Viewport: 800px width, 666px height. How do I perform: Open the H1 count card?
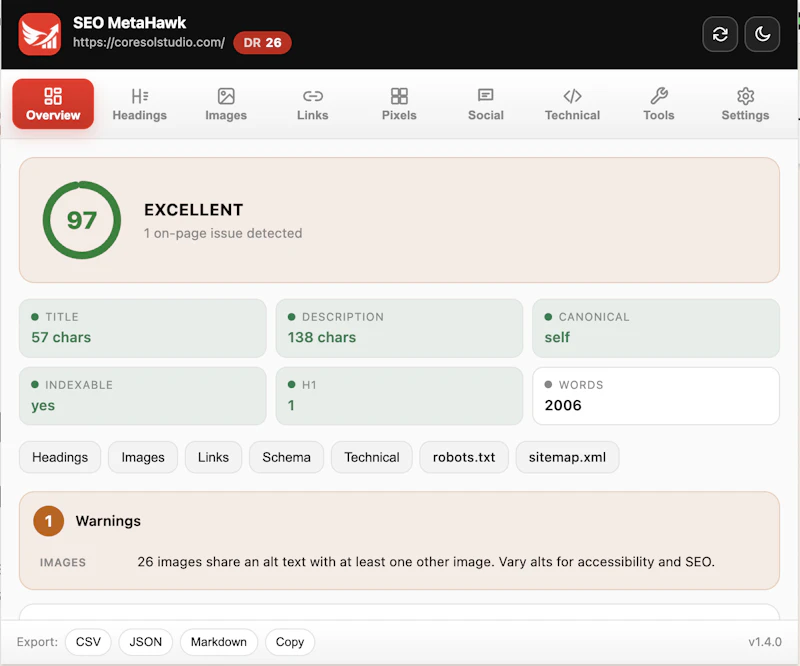click(x=399, y=396)
